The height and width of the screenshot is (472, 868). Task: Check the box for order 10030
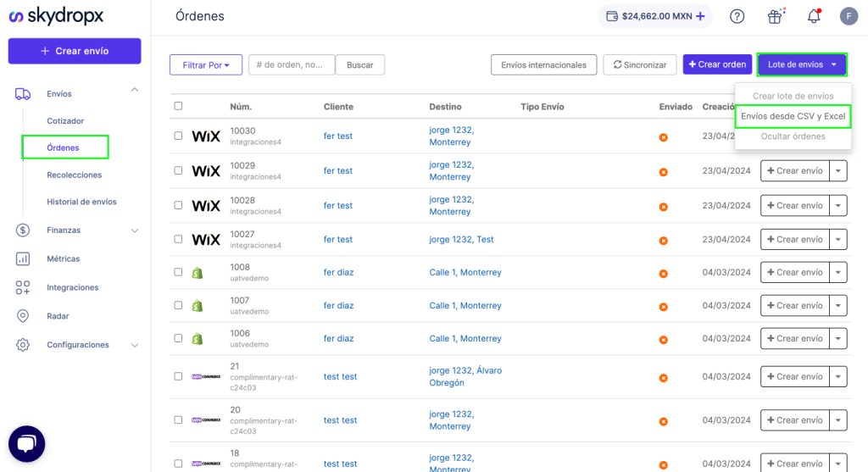(178, 136)
